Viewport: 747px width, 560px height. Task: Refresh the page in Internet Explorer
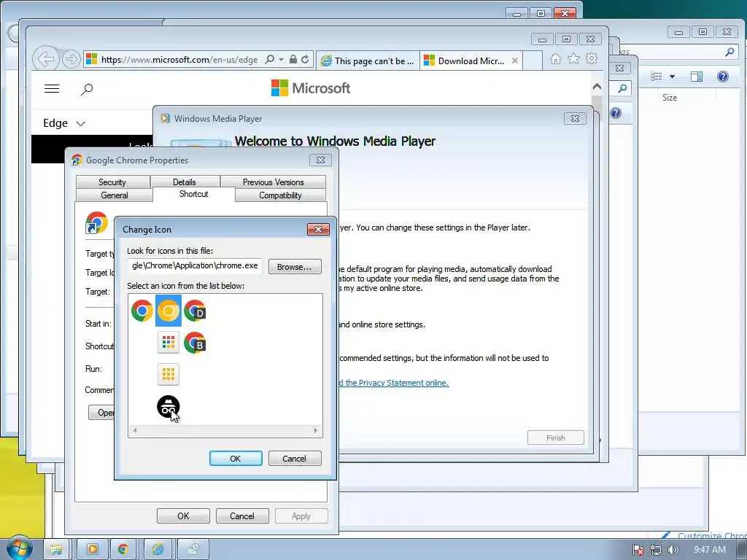306,60
